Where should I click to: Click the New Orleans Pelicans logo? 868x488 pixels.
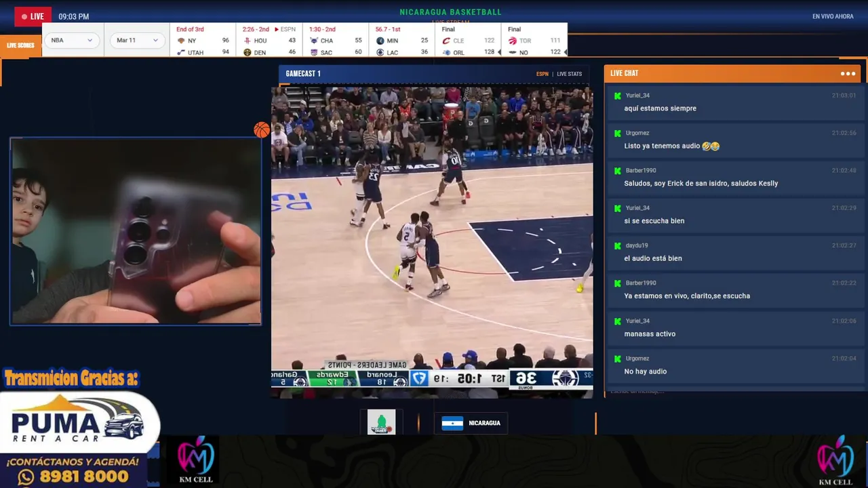(513, 52)
